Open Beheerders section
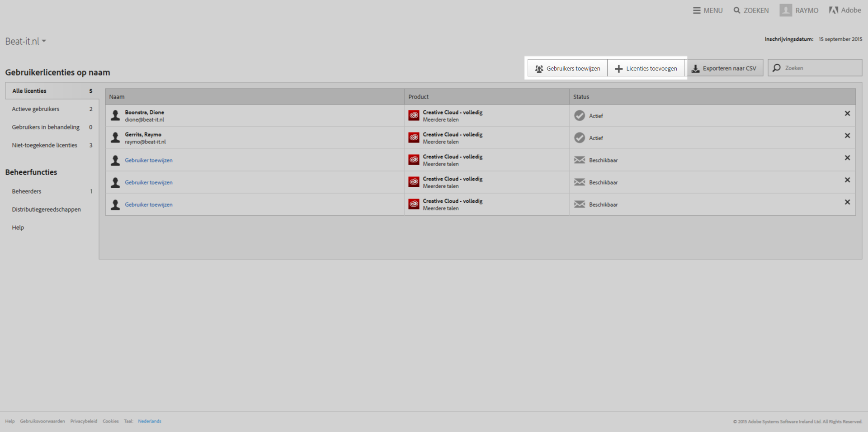 tap(52, 191)
